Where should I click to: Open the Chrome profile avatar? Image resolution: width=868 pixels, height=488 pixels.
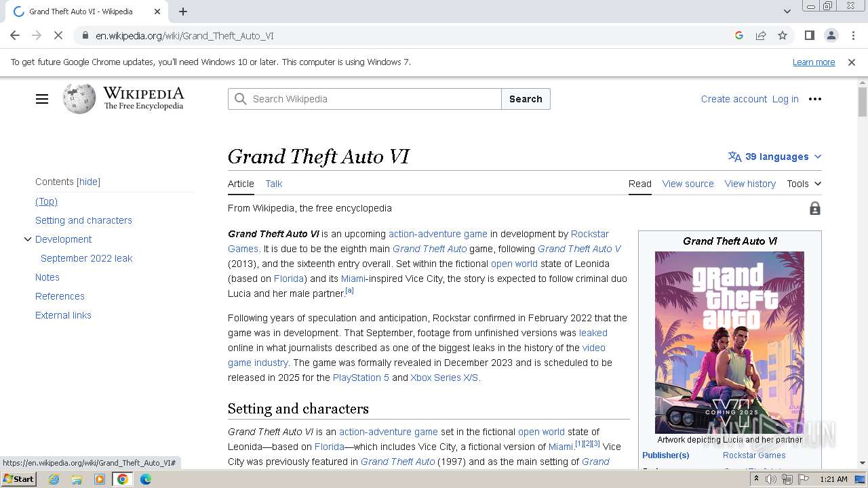tap(831, 35)
